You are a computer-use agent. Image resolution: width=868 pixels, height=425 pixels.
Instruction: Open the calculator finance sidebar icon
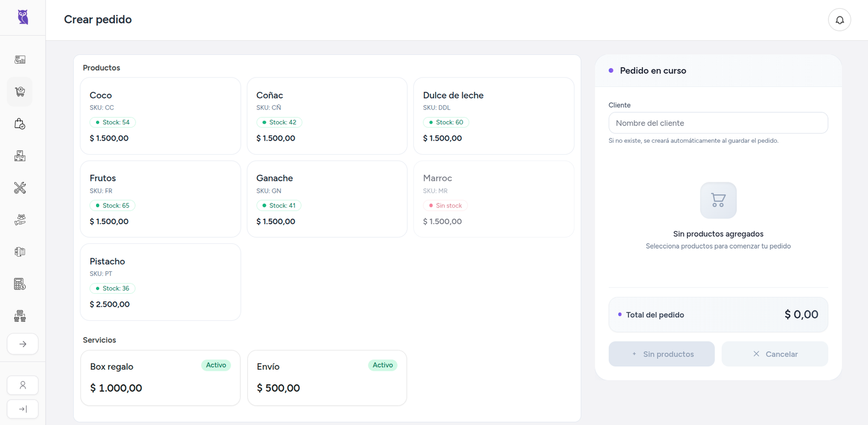(20, 284)
